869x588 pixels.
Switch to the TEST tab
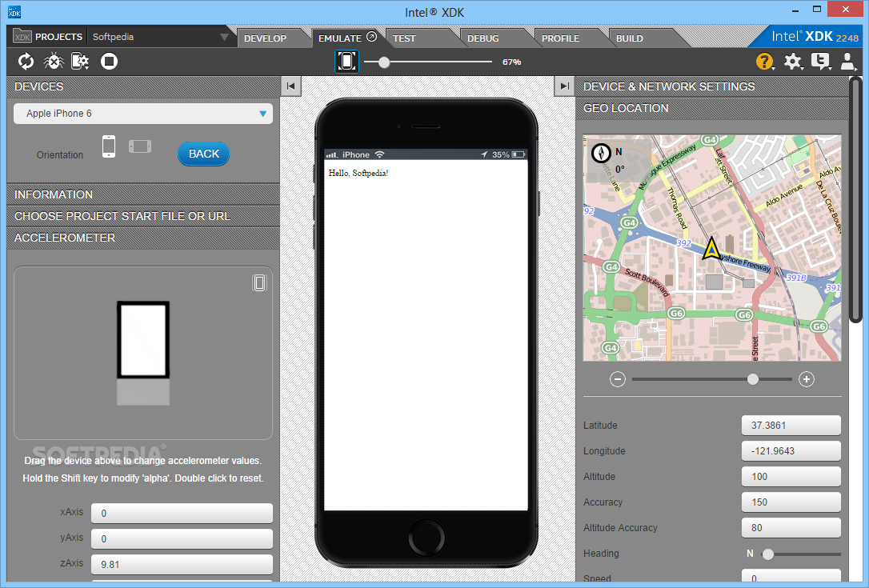404,38
